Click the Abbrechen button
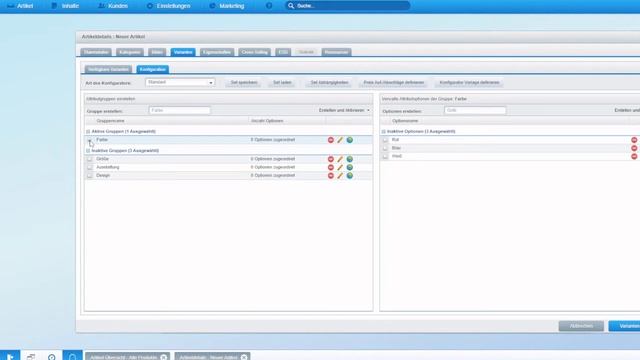The image size is (640, 360). click(581, 326)
